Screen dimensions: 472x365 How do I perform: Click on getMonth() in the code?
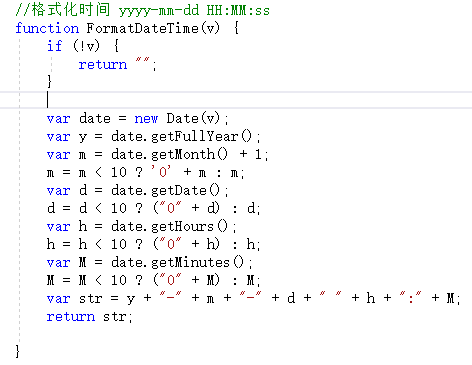click(189, 154)
